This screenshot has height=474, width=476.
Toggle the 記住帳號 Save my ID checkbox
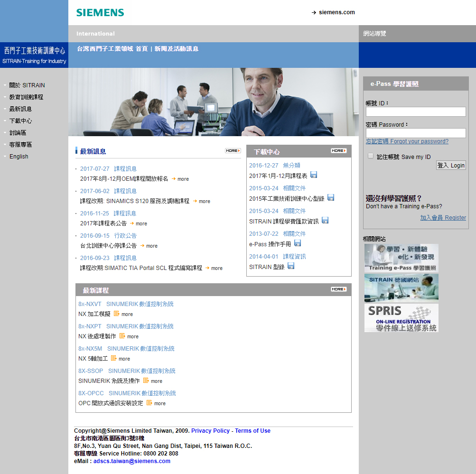371,156
